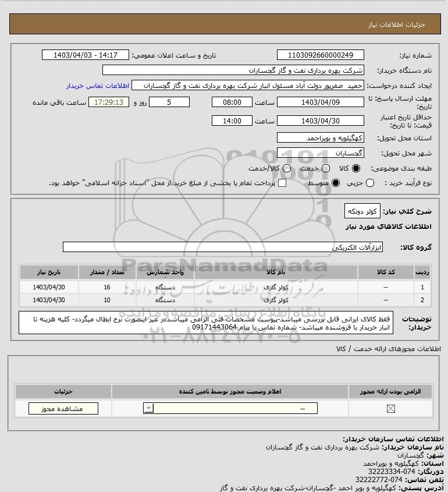Image resolution: width=448 pixels, height=492 pixels.
Task: Select the خدمت radio button
Action: 326,168
